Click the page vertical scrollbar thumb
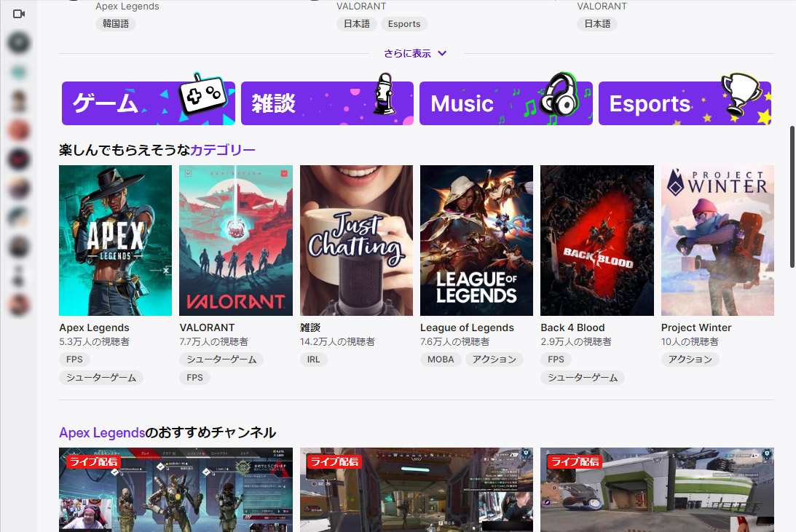 [x=792, y=196]
